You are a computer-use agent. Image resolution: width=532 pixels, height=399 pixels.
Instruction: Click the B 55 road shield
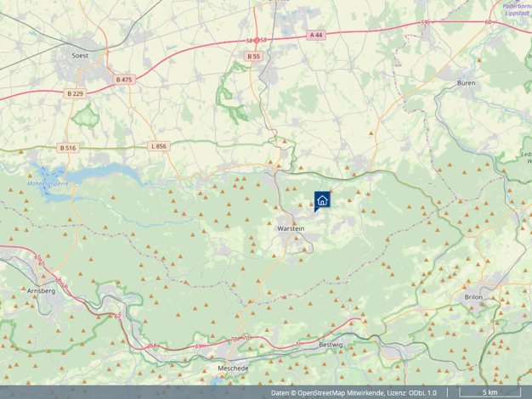click(253, 56)
